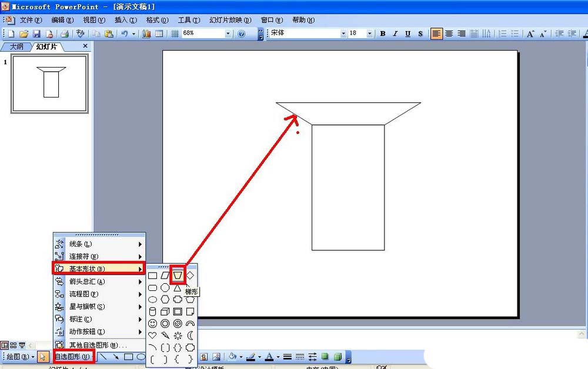Expand the 星与旗帜 (Stars and Banners) submenu
Screen dimensions: 588x369
coord(99,307)
